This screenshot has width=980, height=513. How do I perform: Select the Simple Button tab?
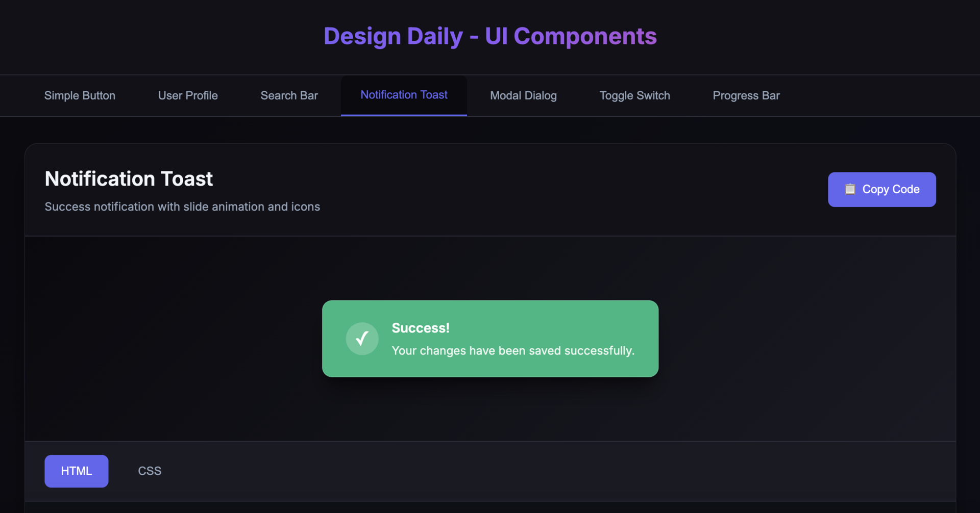coord(80,95)
